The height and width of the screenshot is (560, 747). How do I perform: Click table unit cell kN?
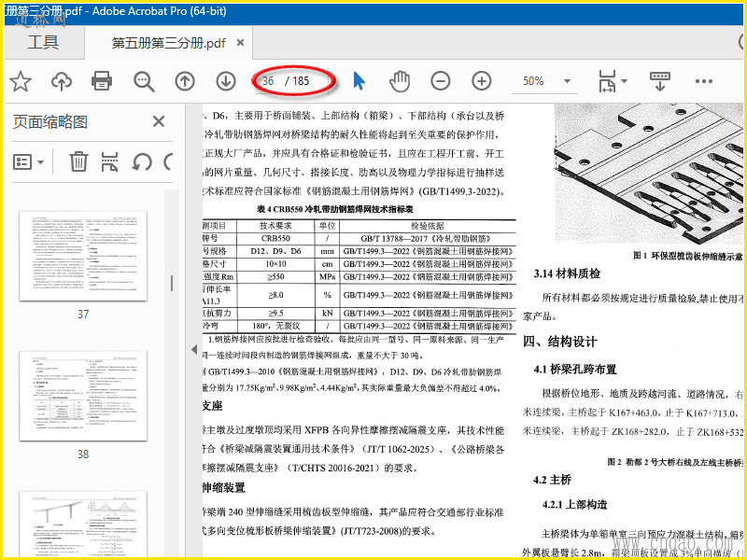[x=328, y=314]
